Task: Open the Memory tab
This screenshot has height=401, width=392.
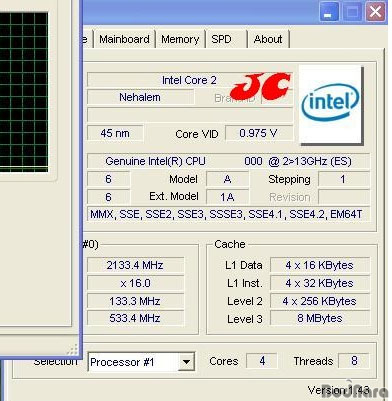Action: click(x=180, y=39)
